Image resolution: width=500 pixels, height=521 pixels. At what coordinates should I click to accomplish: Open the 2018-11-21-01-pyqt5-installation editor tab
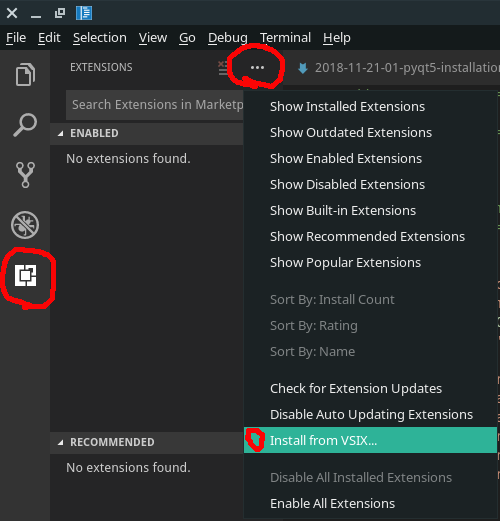click(x=399, y=68)
